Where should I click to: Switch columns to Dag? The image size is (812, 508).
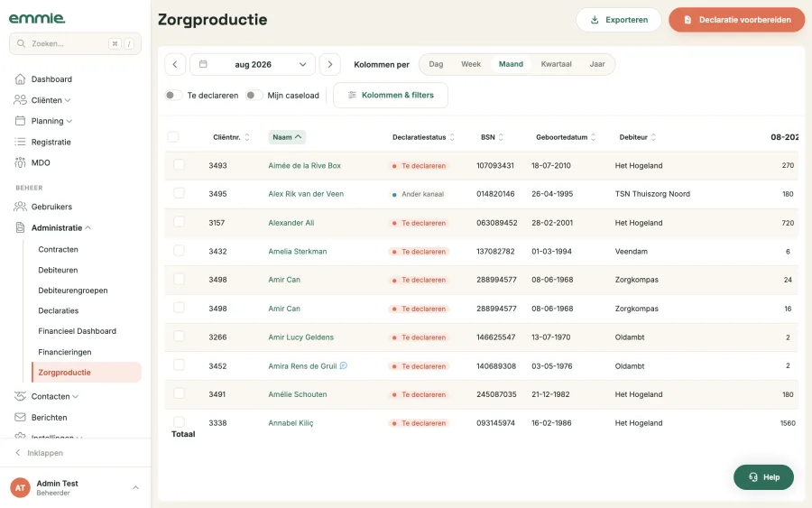(436, 64)
